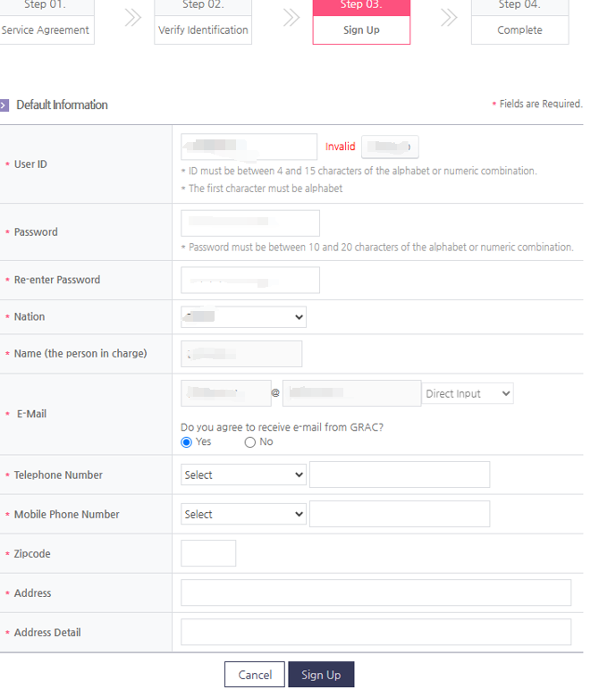Open the Mobile Phone Number Select dropdown
Image resolution: width=616 pixels, height=689 pixels.
(x=243, y=514)
